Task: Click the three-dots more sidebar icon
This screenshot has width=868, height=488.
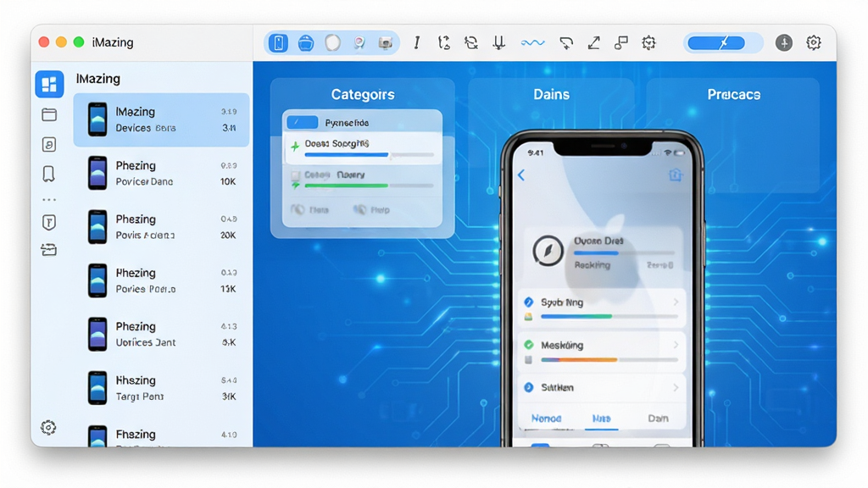Action: tap(49, 200)
